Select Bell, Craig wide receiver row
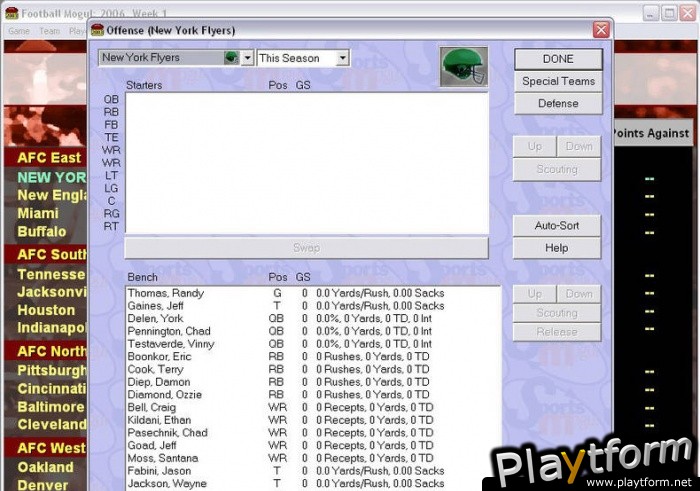700x491 pixels. pos(312,408)
